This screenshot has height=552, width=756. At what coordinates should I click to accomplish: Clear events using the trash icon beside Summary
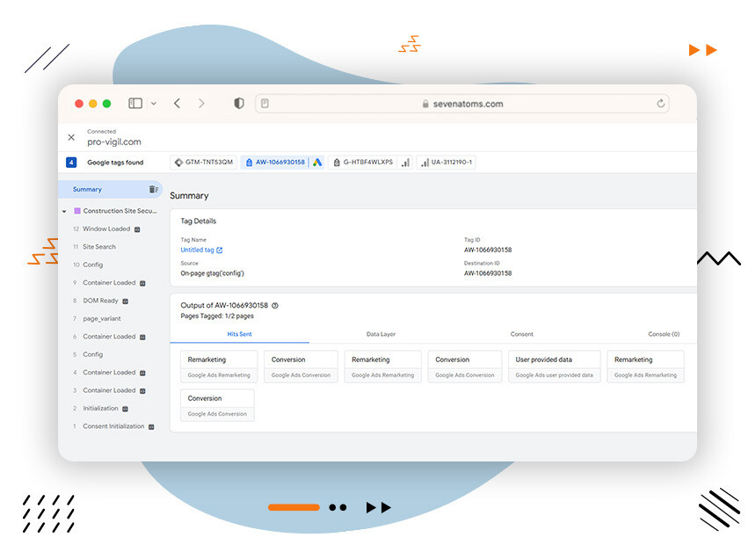coord(153,189)
